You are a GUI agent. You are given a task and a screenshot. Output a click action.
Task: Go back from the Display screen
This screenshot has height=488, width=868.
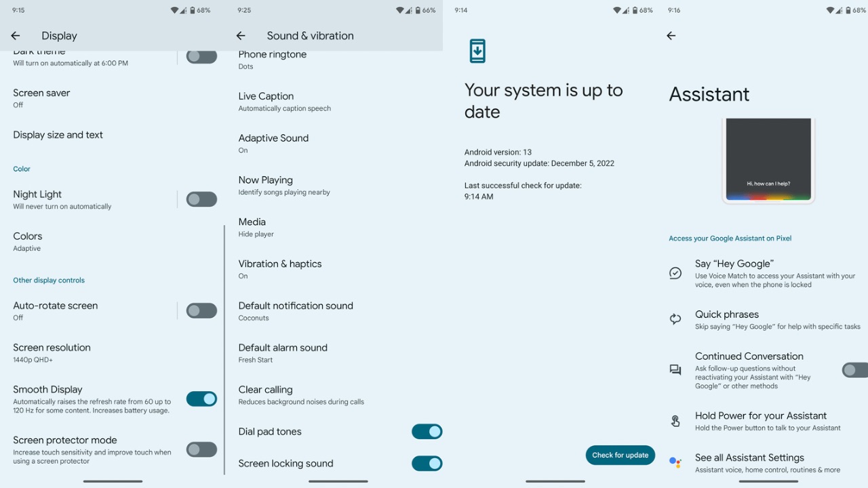pos(16,36)
